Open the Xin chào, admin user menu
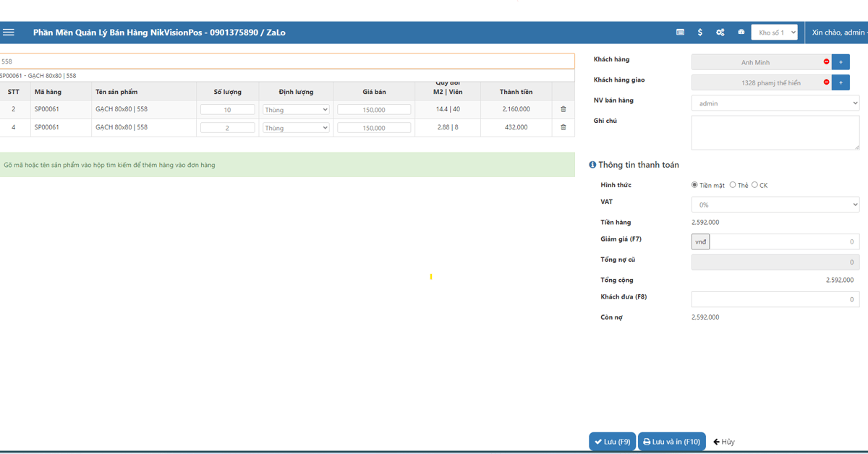868x454 pixels. tap(839, 33)
